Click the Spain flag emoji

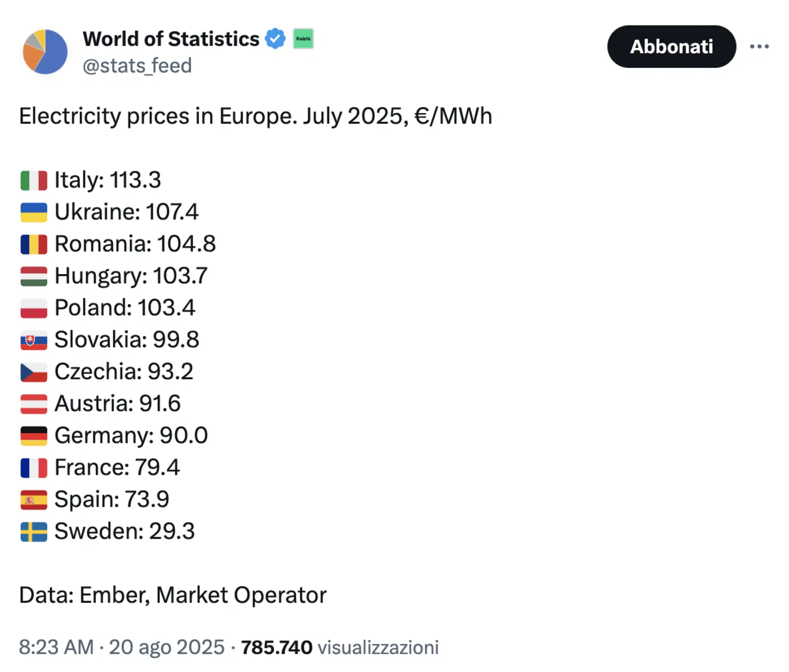tap(34, 499)
